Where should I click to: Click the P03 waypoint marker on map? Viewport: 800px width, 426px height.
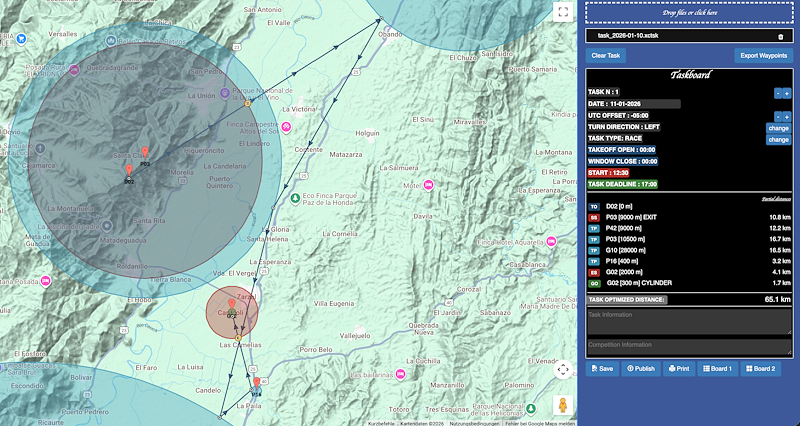click(144, 154)
